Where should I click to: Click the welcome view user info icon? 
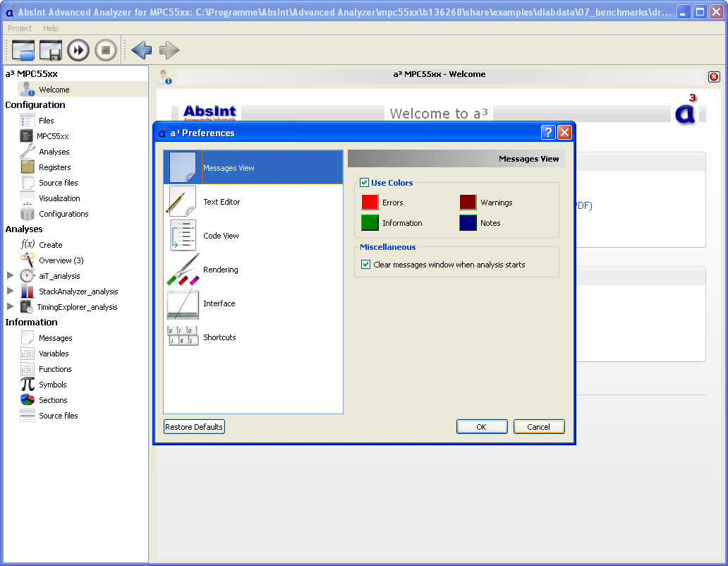[x=164, y=77]
